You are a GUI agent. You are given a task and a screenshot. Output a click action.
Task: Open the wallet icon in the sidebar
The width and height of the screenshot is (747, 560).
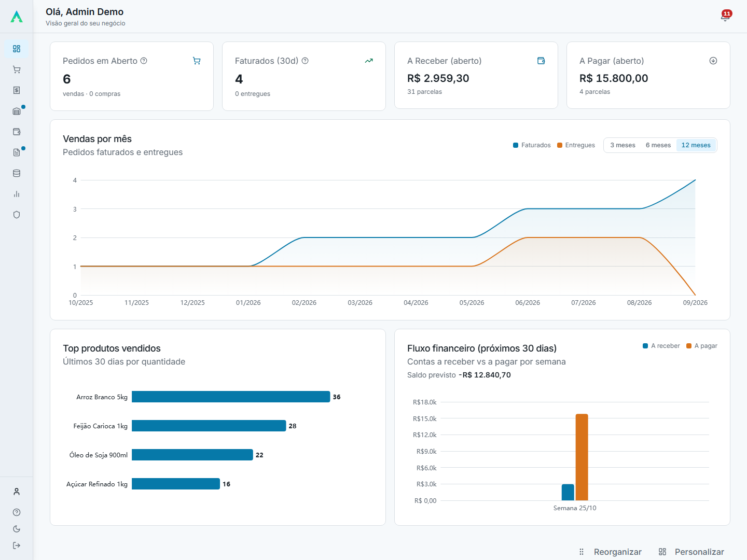(17, 132)
